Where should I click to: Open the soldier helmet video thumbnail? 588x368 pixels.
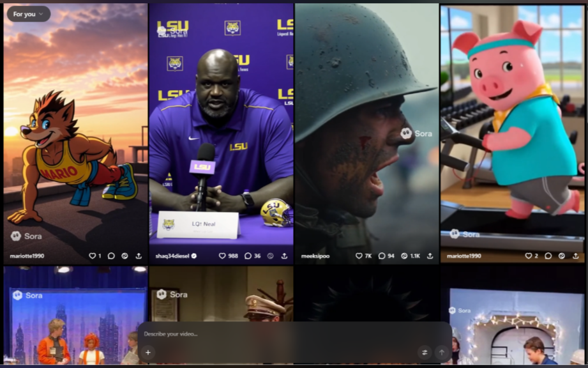pos(366,128)
